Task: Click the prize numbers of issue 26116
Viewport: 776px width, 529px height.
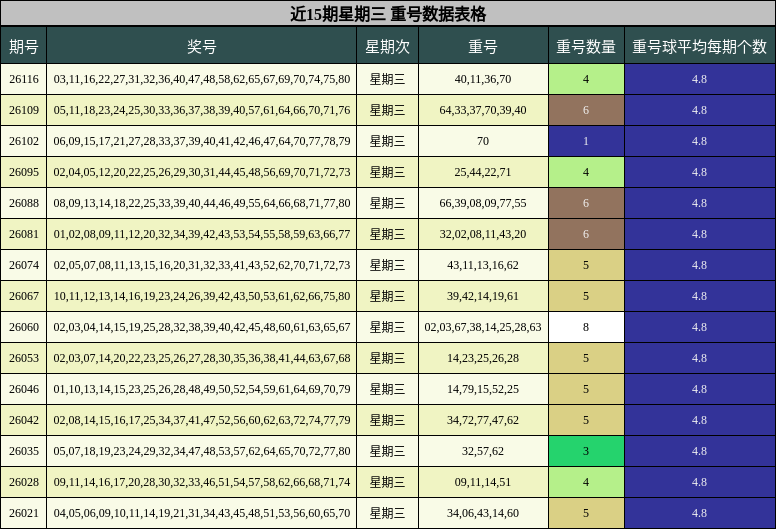Action: point(201,79)
